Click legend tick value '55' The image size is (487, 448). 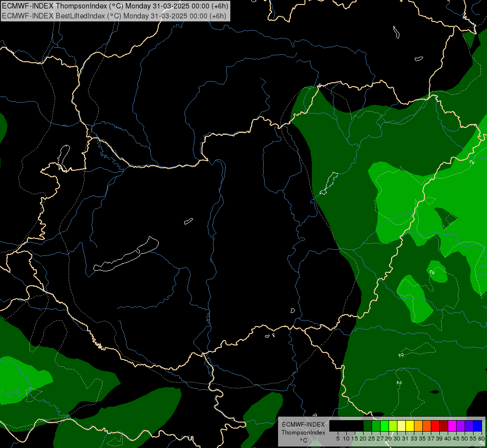[473, 439]
